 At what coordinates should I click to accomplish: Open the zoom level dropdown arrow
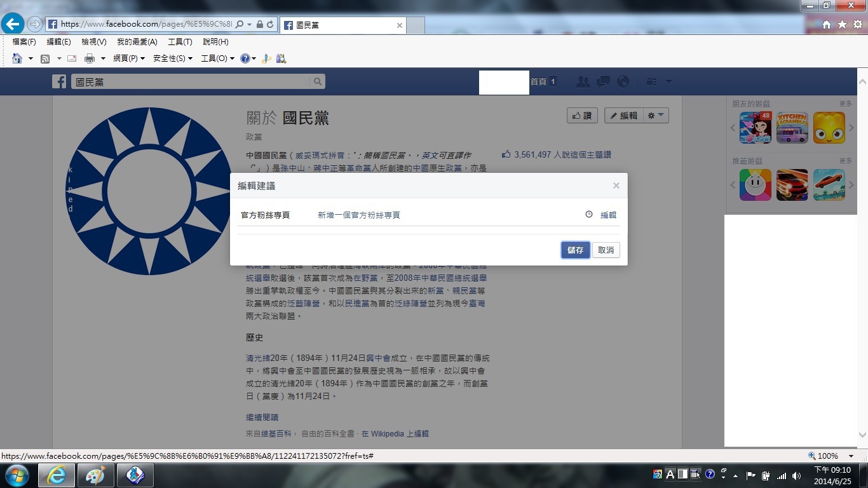coord(851,456)
